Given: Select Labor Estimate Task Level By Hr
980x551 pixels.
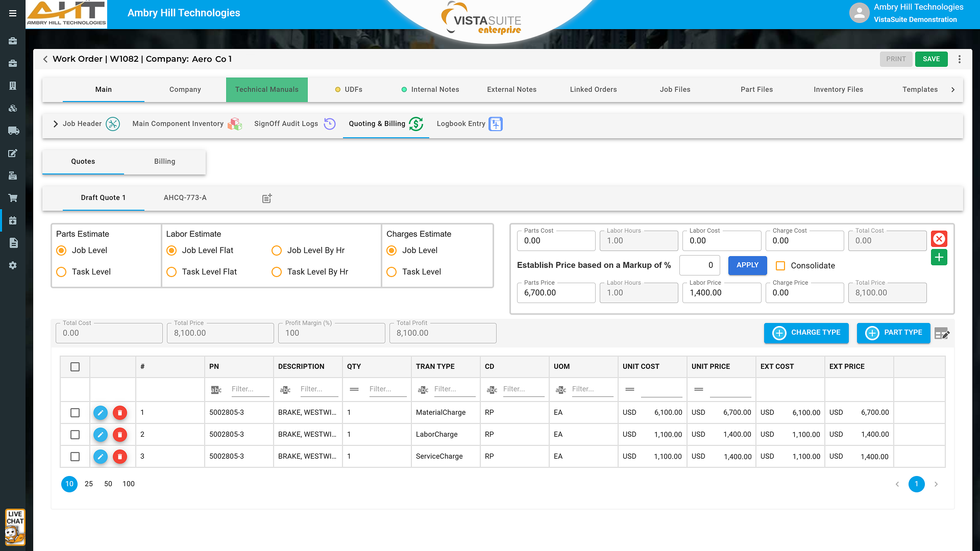Looking at the screenshot, I should (277, 272).
